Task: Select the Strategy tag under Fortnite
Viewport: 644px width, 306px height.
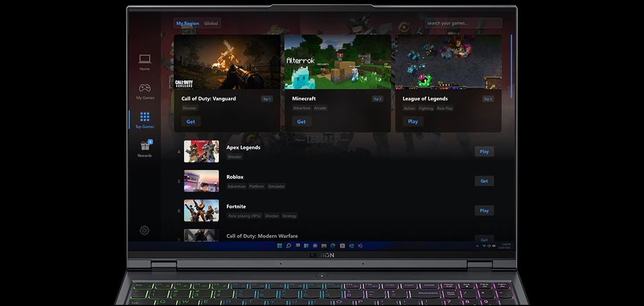Action: (x=290, y=216)
